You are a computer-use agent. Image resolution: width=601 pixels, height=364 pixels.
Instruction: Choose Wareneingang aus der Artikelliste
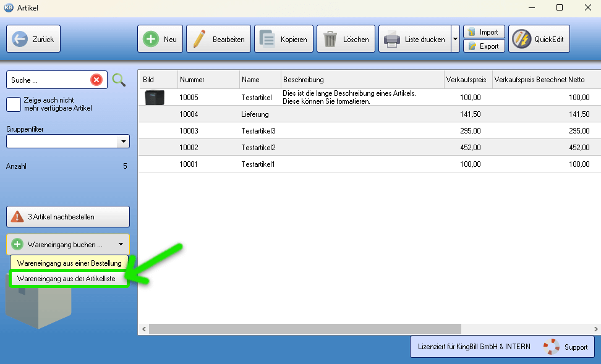point(66,279)
